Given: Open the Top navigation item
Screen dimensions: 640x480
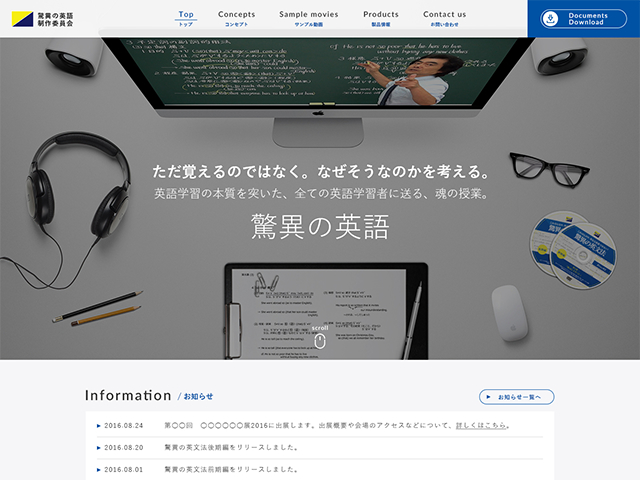Looking at the screenshot, I should click(186, 18).
